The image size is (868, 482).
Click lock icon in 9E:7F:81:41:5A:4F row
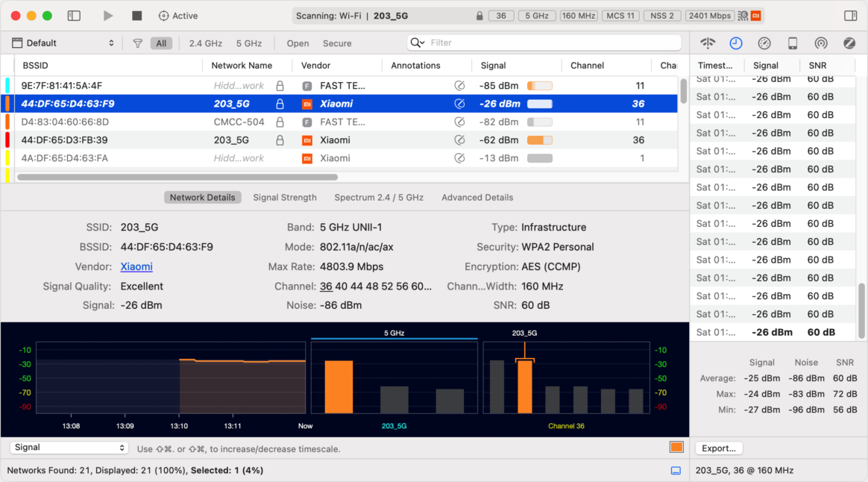280,85
